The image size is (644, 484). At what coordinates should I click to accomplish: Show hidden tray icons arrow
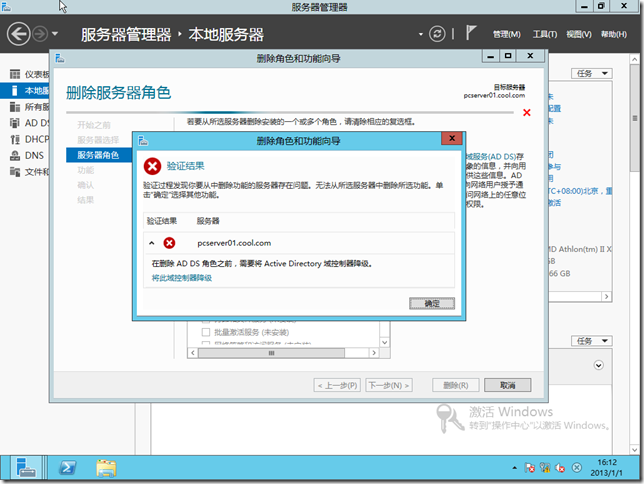click(x=514, y=468)
